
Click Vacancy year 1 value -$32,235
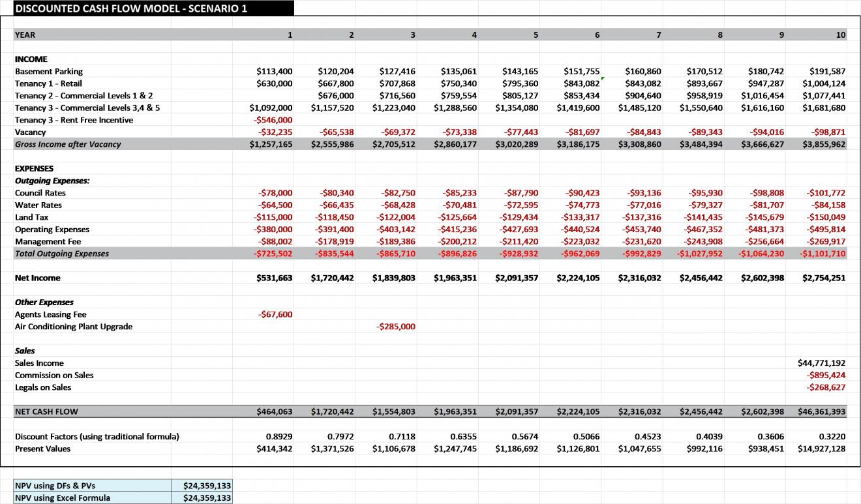[x=276, y=132]
